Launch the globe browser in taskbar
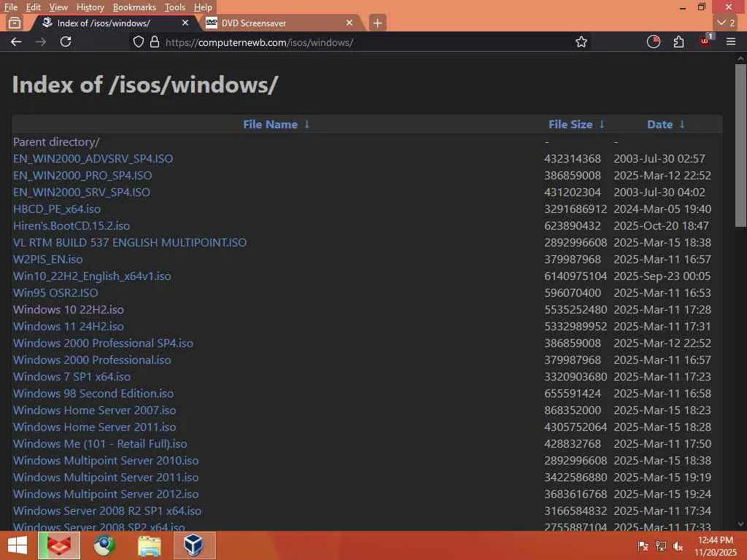 (x=104, y=545)
